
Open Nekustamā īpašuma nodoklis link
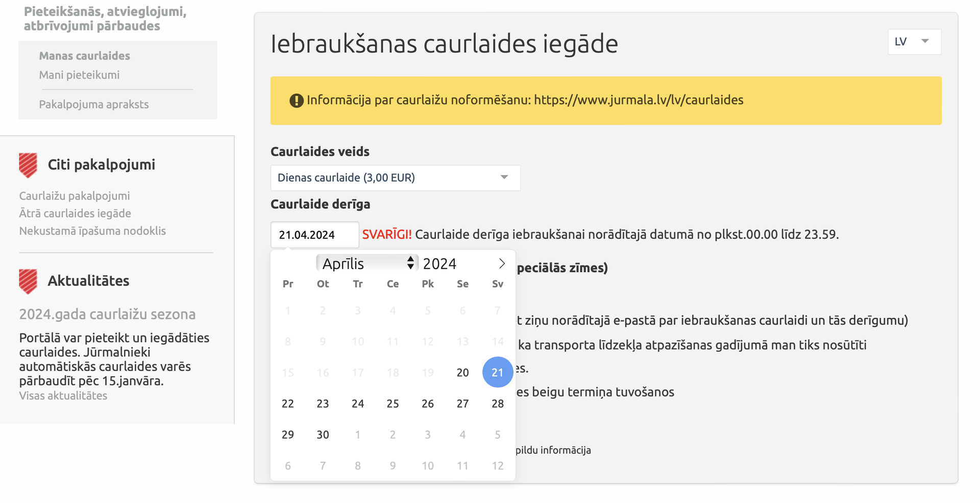tap(92, 231)
